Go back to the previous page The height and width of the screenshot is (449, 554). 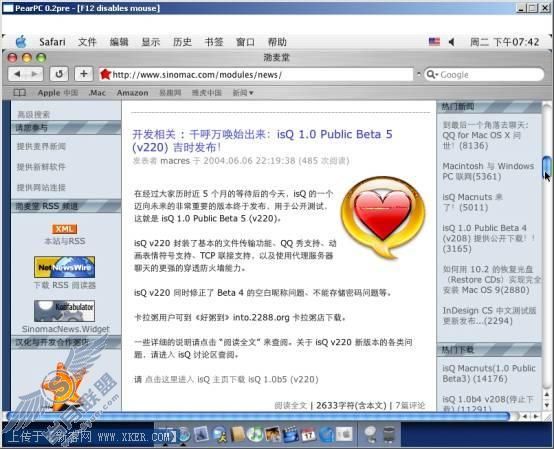click(x=17, y=74)
